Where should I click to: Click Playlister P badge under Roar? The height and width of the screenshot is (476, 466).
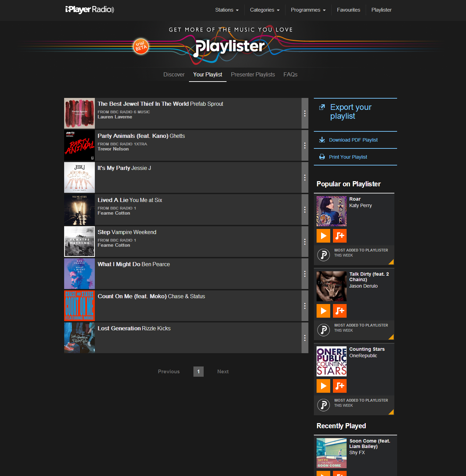point(323,255)
